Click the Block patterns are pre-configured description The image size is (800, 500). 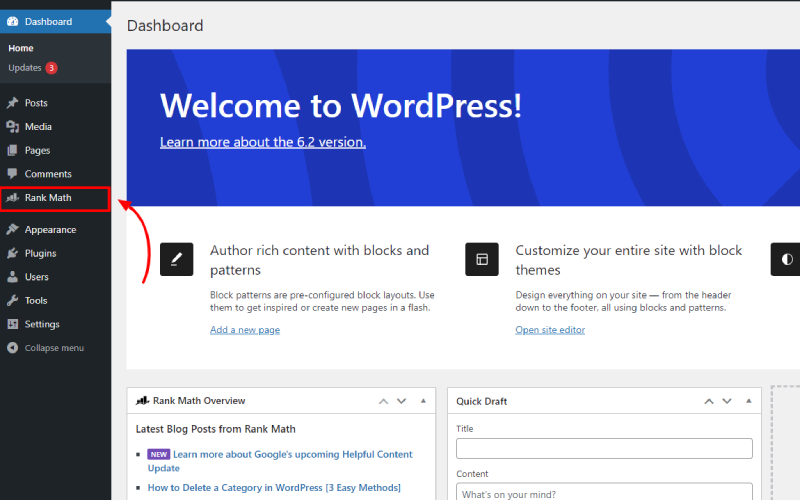(322, 301)
